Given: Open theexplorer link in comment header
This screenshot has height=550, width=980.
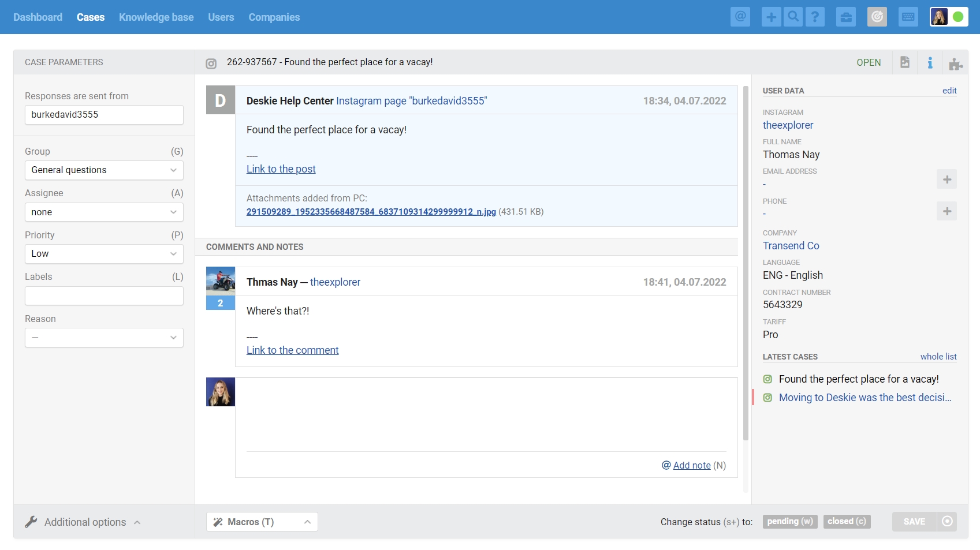Looking at the screenshot, I should pos(335,282).
